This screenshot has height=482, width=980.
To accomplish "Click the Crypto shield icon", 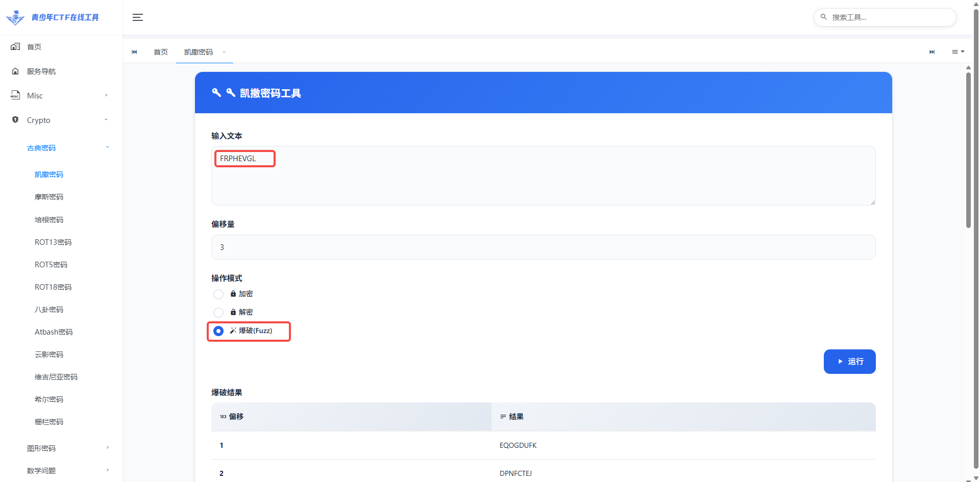I will point(15,120).
